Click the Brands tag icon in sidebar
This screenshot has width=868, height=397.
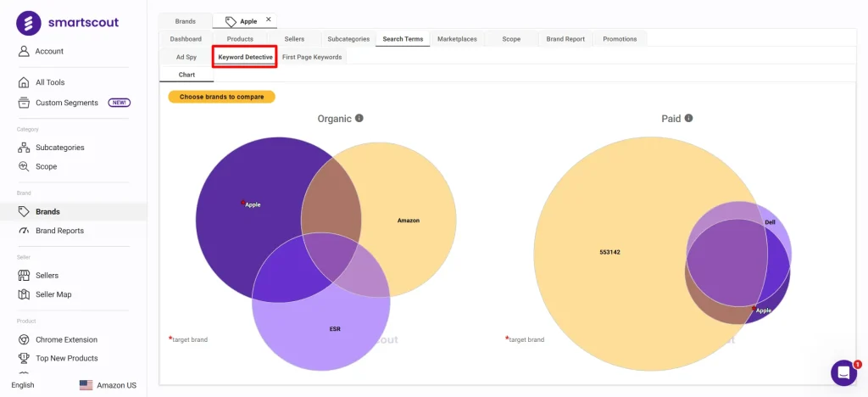point(24,211)
